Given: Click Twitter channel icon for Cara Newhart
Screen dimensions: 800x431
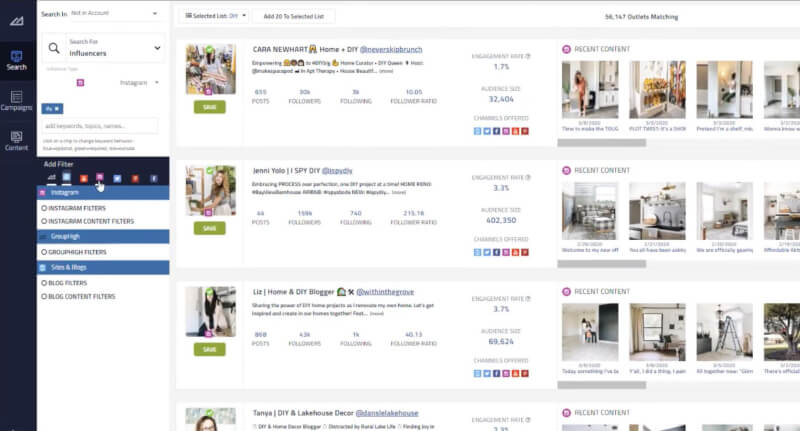Looking at the screenshot, I should click(487, 131).
